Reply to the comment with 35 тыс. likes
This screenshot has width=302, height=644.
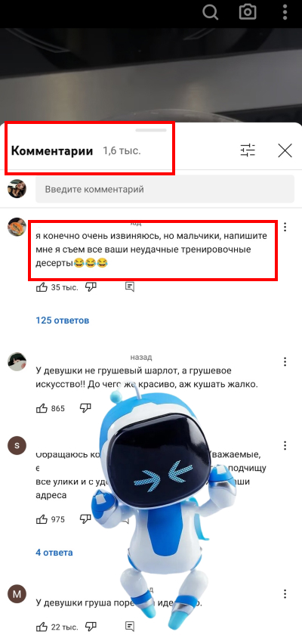130,287
